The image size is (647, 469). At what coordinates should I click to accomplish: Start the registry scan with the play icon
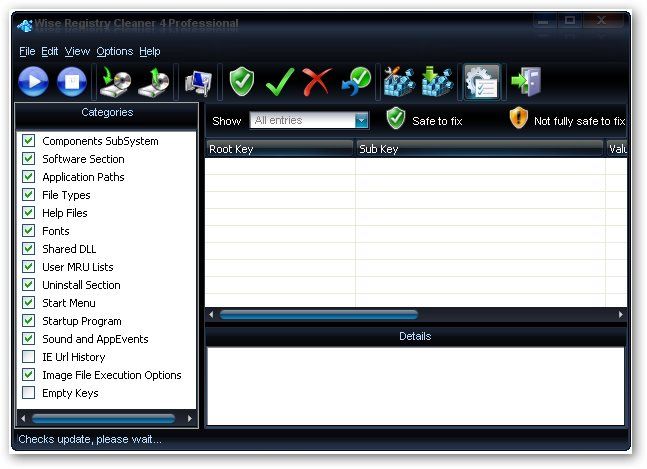tap(33, 82)
